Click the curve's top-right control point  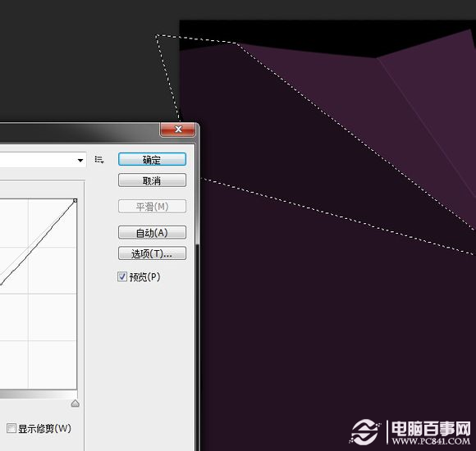(75, 200)
